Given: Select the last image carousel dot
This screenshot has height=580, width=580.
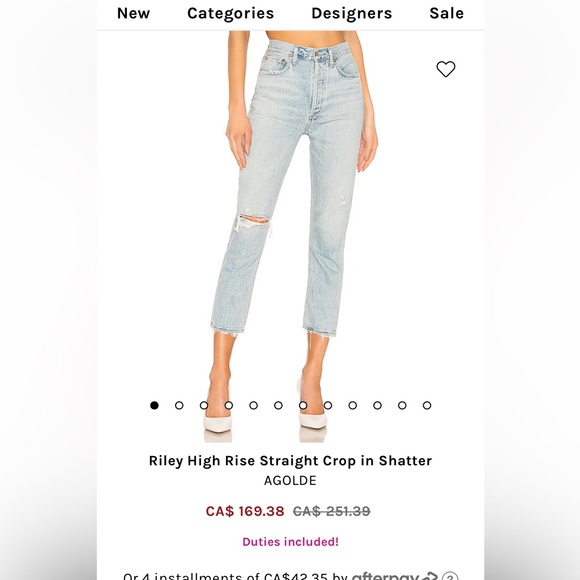Looking at the screenshot, I should point(427,405).
